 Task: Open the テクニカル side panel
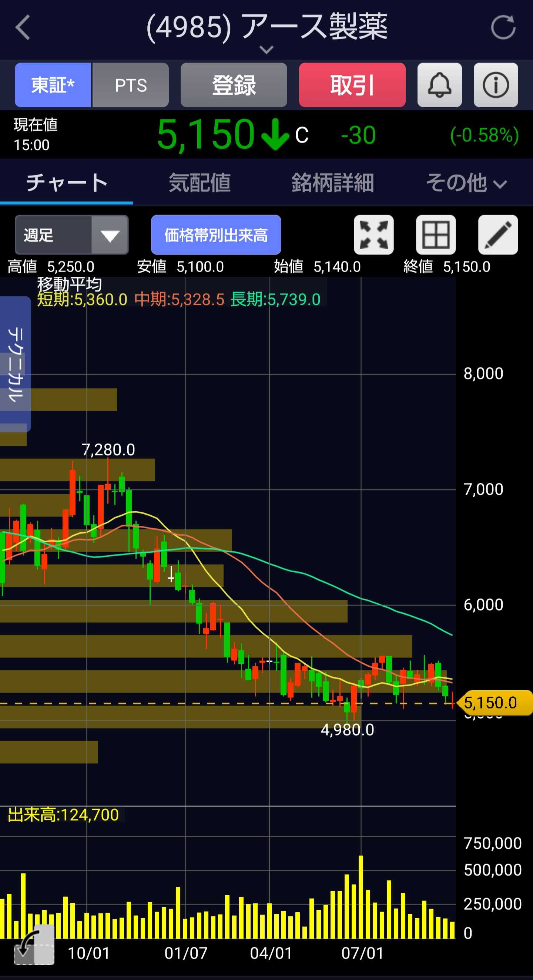pyautogui.click(x=15, y=364)
